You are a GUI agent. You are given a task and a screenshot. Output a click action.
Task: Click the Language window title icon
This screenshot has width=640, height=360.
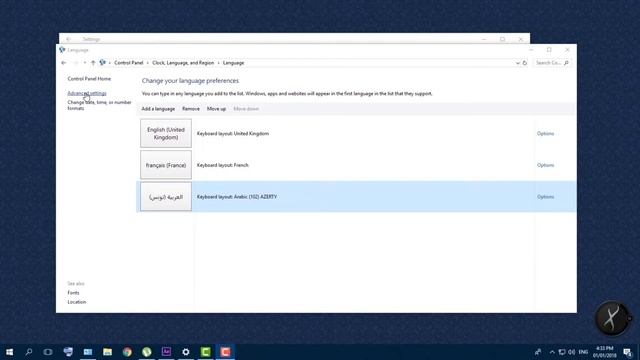click(62, 50)
